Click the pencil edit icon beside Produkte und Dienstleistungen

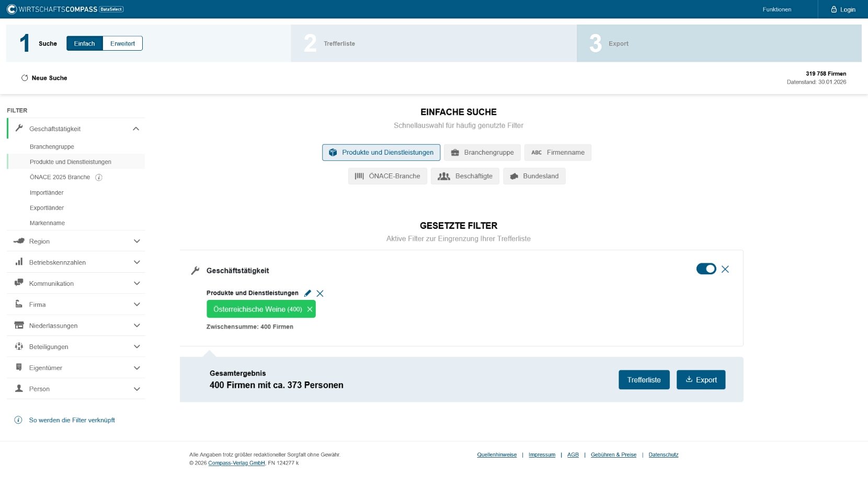tap(307, 293)
